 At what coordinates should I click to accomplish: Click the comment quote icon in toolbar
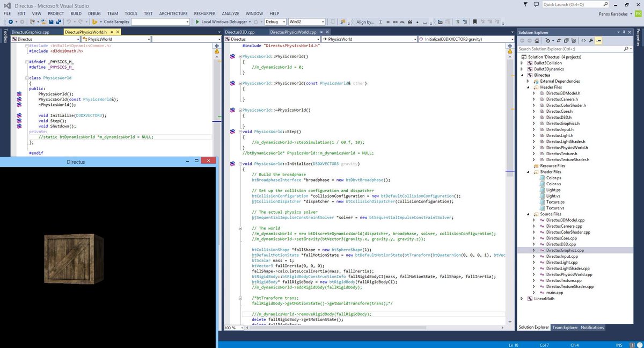(409, 21)
